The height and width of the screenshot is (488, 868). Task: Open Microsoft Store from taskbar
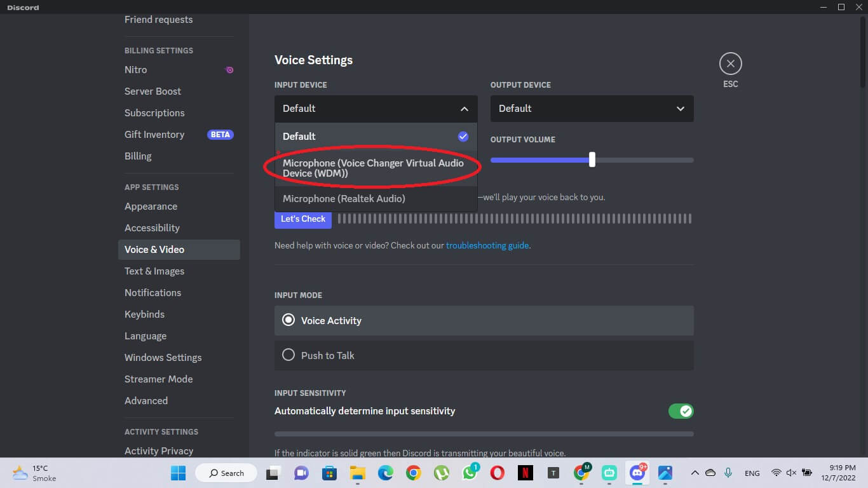click(x=329, y=473)
